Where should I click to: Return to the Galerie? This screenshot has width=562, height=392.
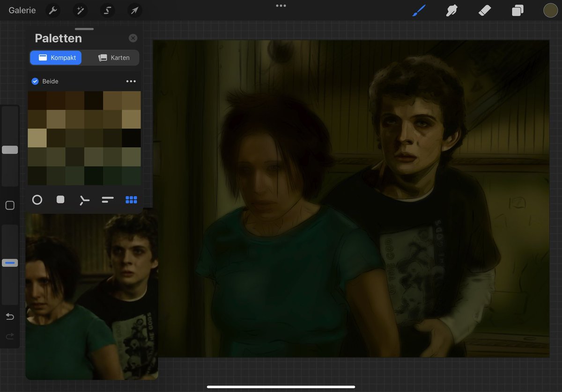click(x=22, y=10)
